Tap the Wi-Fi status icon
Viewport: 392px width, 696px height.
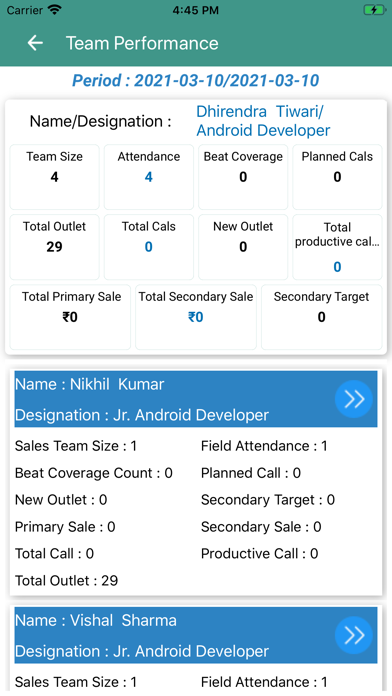pos(55,10)
